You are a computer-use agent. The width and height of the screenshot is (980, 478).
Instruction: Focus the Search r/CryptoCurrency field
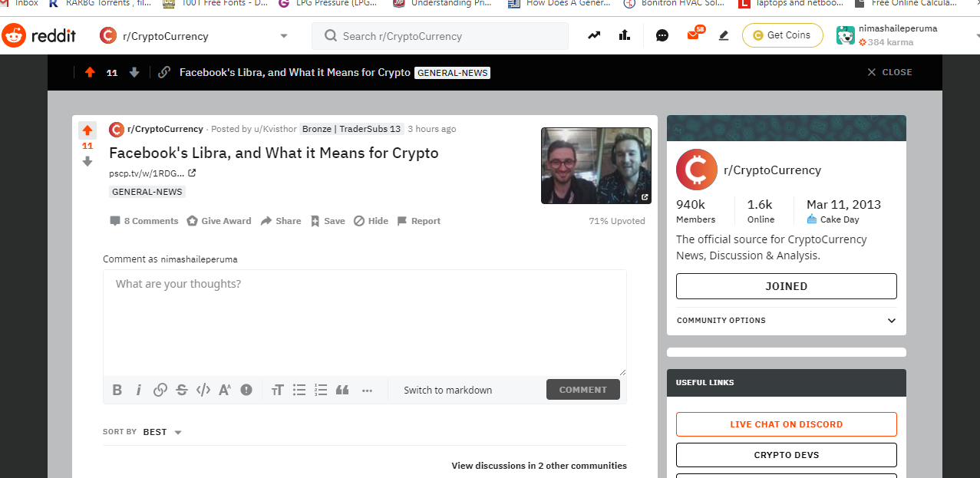(440, 36)
